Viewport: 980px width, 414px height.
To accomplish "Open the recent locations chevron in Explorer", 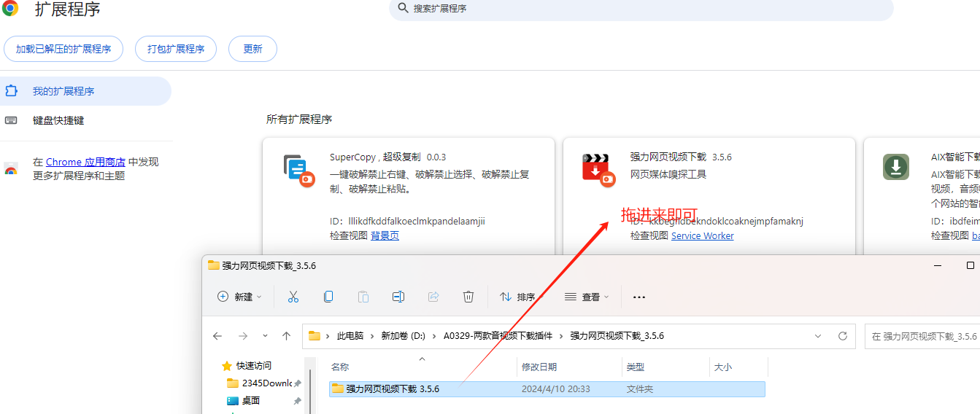I will (265, 336).
